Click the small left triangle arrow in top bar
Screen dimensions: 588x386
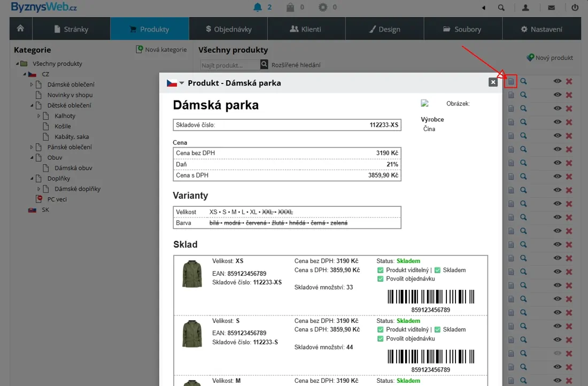484,7
